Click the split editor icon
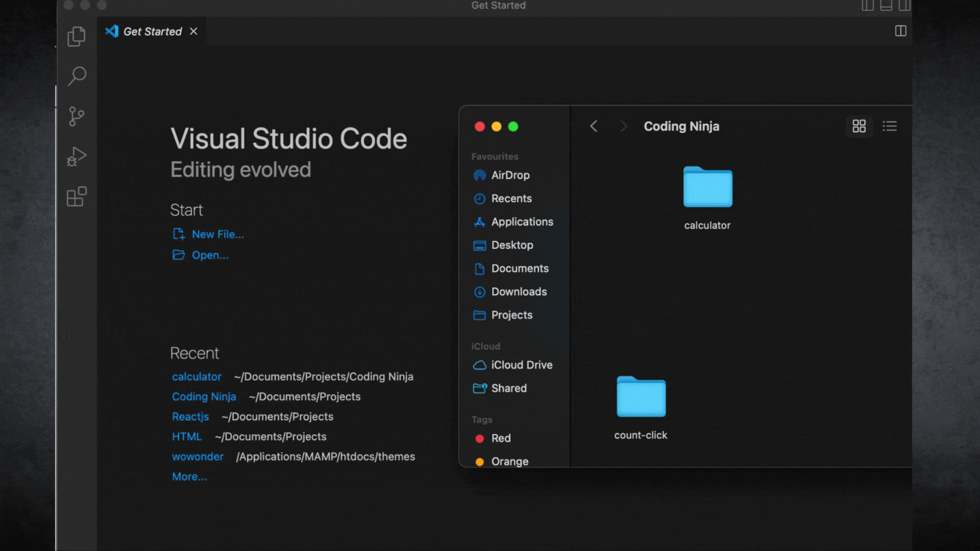980x551 pixels. coord(900,31)
